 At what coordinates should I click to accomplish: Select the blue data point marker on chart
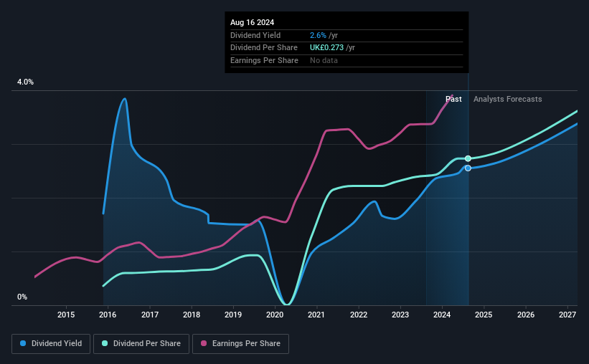click(468, 168)
